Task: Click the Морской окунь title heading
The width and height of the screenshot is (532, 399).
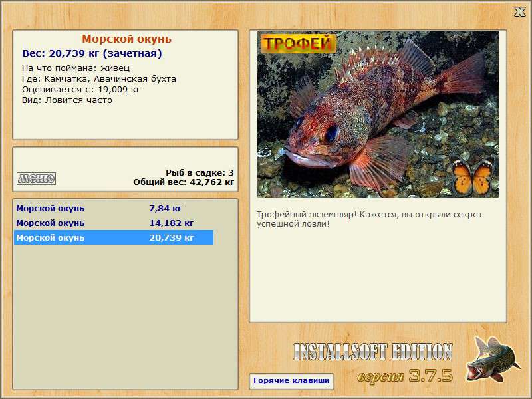Action: (x=126, y=39)
